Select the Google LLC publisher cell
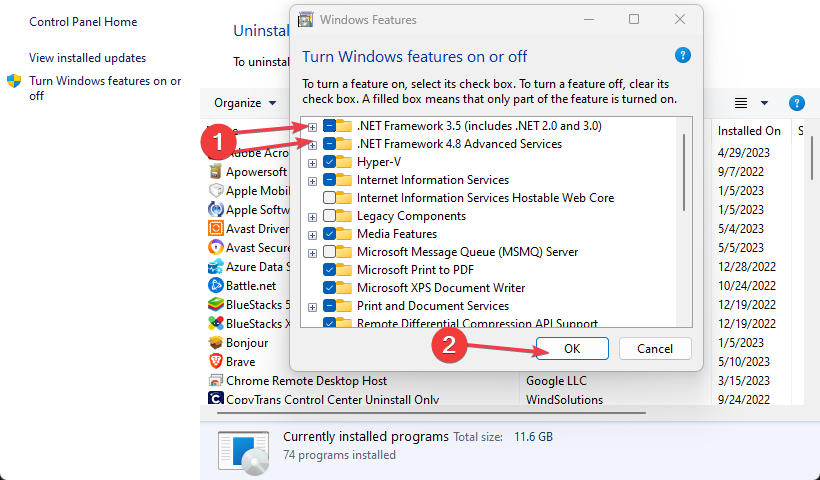 click(556, 381)
